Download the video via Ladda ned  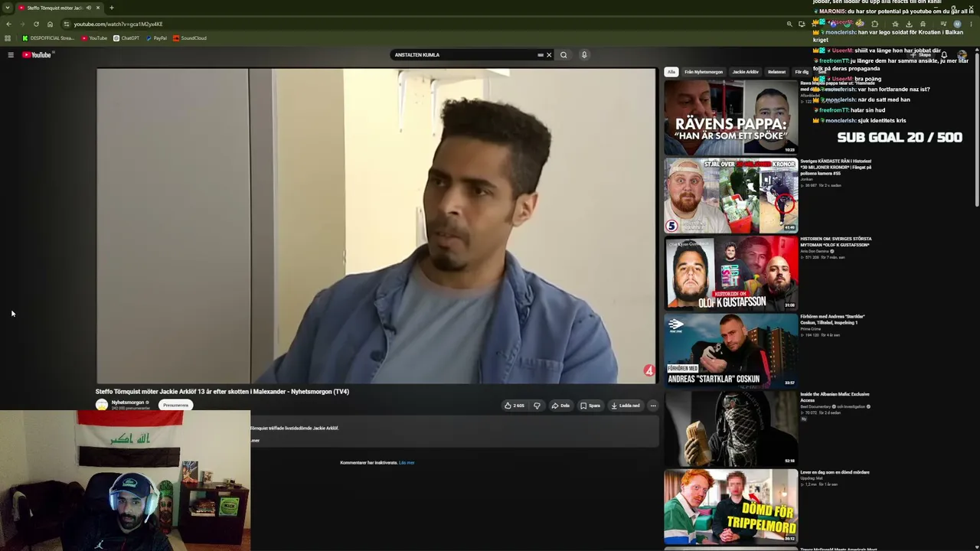click(626, 406)
